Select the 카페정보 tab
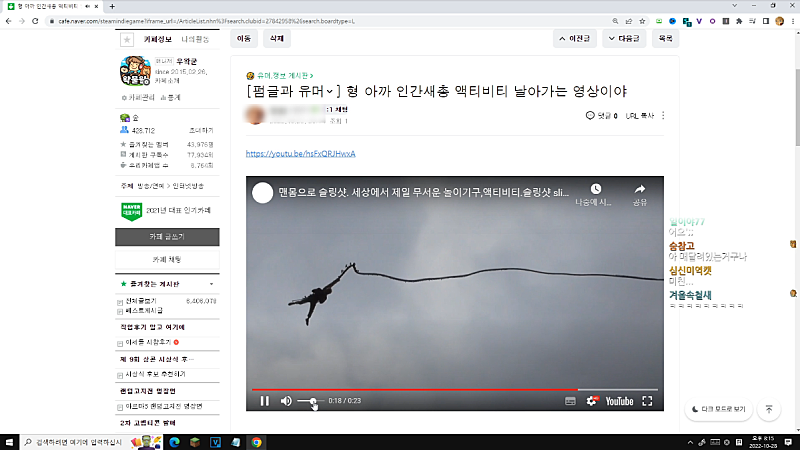Screen dimensions: 800x450 click(x=157, y=39)
